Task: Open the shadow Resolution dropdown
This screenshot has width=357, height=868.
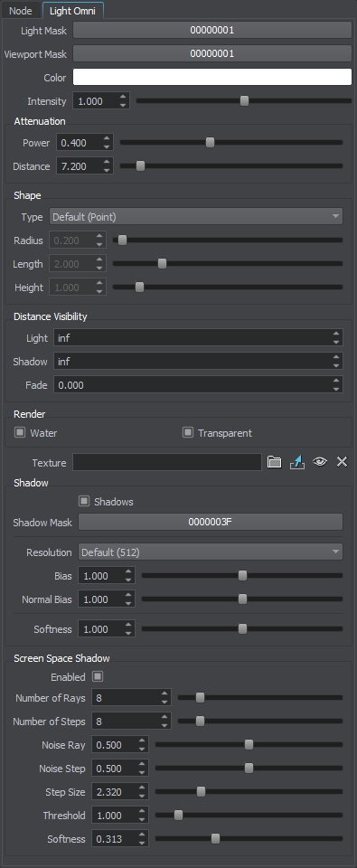Action: [x=211, y=552]
